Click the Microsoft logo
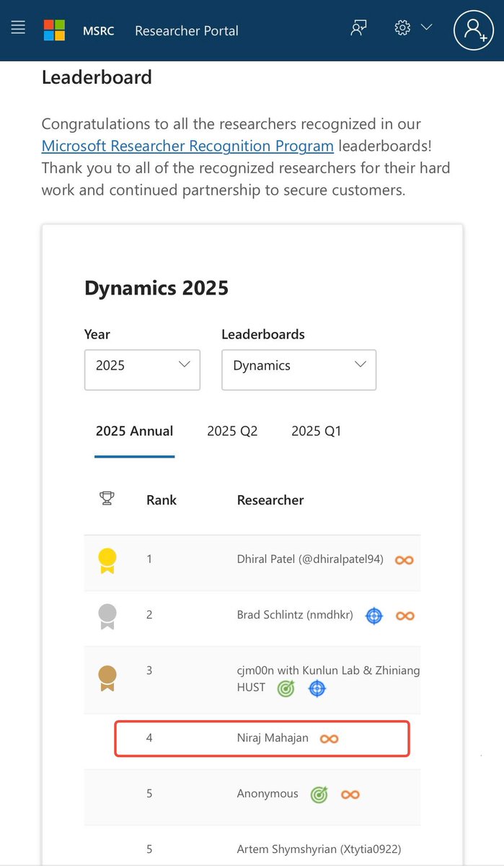504x866 pixels. [54, 30]
